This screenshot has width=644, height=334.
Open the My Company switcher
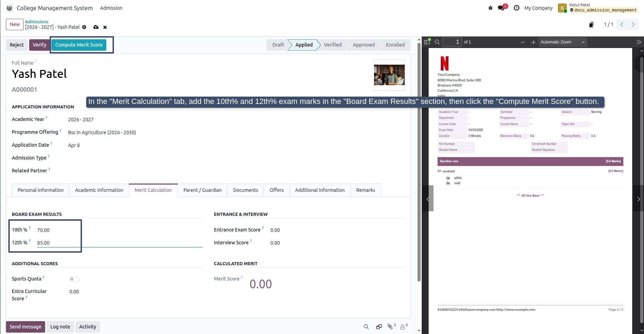pyautogui.click(x=538, y=8)
